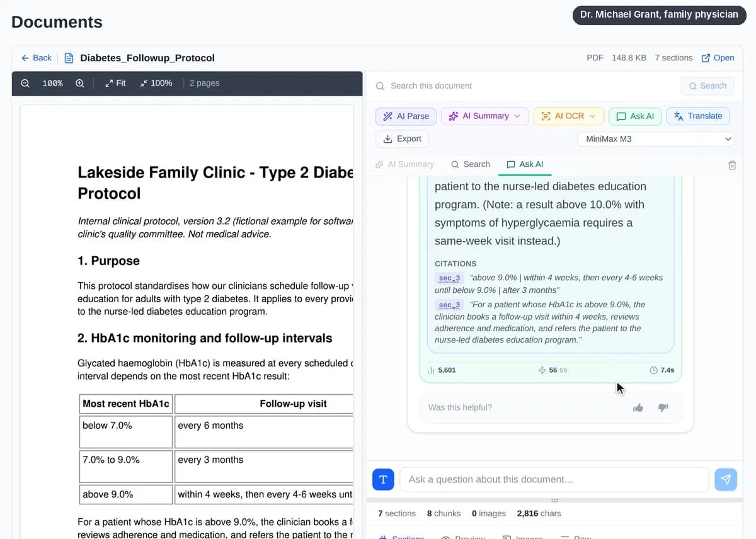Click the Documents page heading

pyautogui.click(x=57, y=22)
